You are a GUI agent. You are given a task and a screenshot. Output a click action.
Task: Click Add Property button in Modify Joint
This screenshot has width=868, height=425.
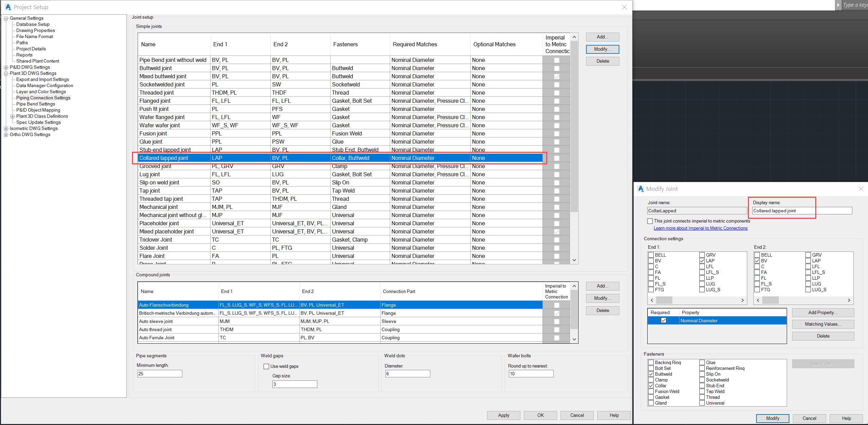click(x=823, y=313)
